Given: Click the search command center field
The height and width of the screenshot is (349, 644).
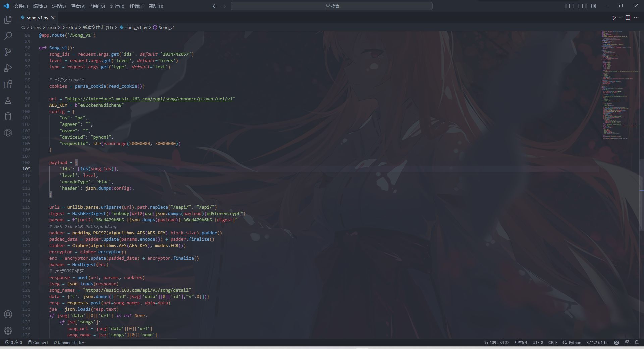Looking at the screenshot, I should [x=331, y=6].
